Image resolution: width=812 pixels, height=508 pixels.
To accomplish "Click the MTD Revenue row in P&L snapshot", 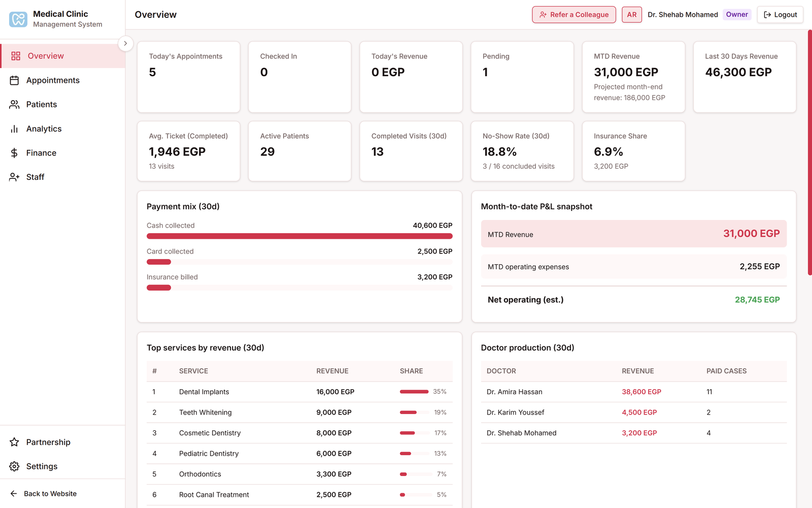I will [x=634, y=234].
